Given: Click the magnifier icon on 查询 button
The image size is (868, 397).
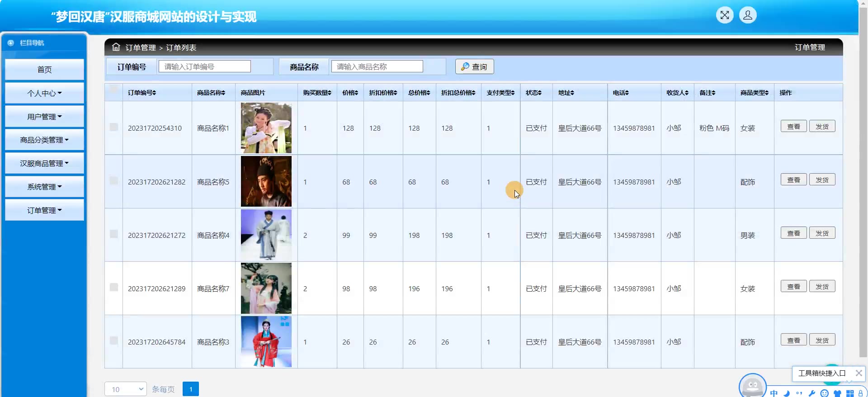Looking at the screenshot, I should click(465, 66).
